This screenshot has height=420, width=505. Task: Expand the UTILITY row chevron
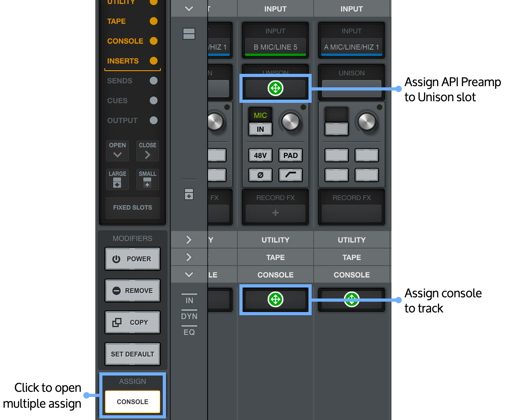189,240
